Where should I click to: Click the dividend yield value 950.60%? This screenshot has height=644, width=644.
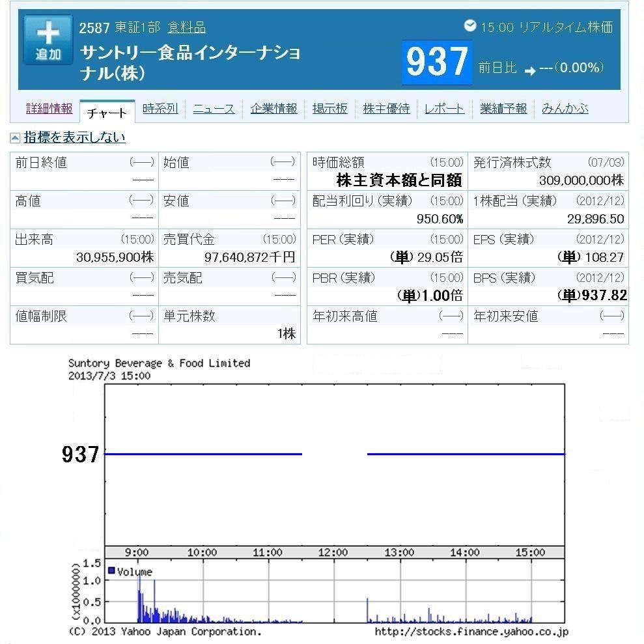pos(440,219)
